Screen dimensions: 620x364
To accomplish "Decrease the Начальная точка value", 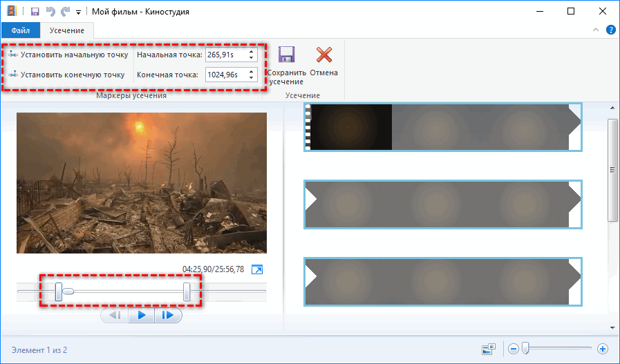I will [x=252, y=58].
